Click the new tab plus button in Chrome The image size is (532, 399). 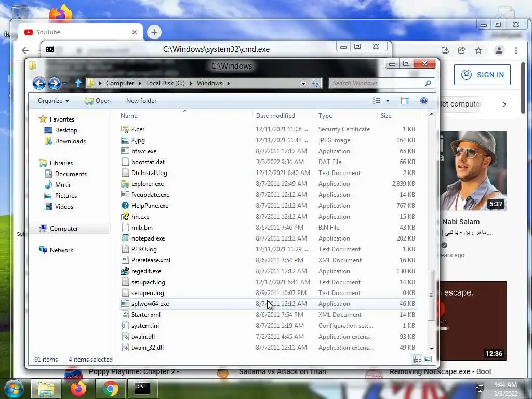[x=154, y=32]
